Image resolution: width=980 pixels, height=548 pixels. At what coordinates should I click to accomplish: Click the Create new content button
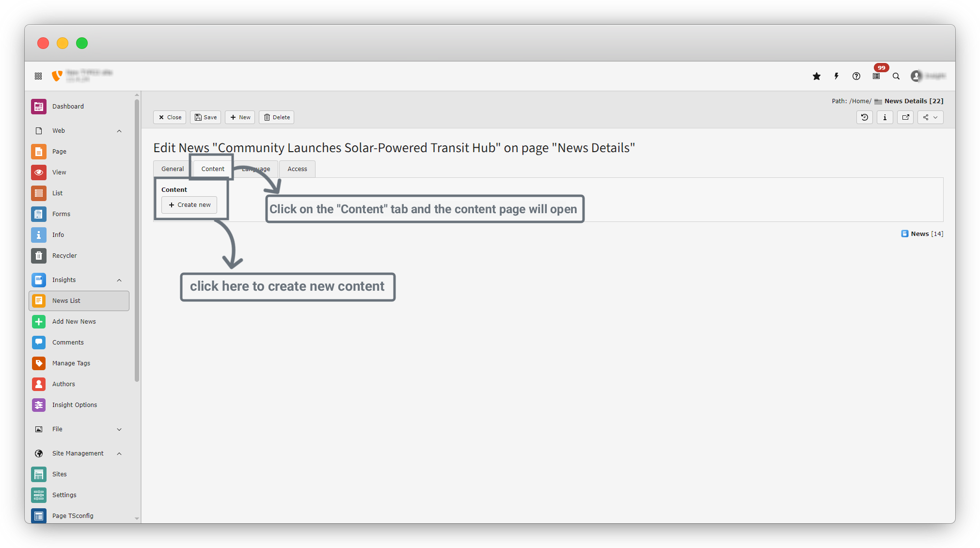tap(190, 205)
